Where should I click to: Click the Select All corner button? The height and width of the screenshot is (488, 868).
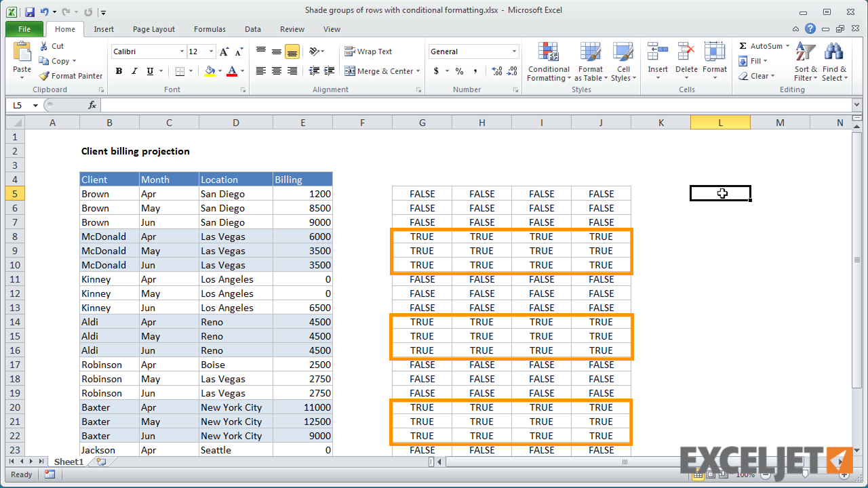14,123
